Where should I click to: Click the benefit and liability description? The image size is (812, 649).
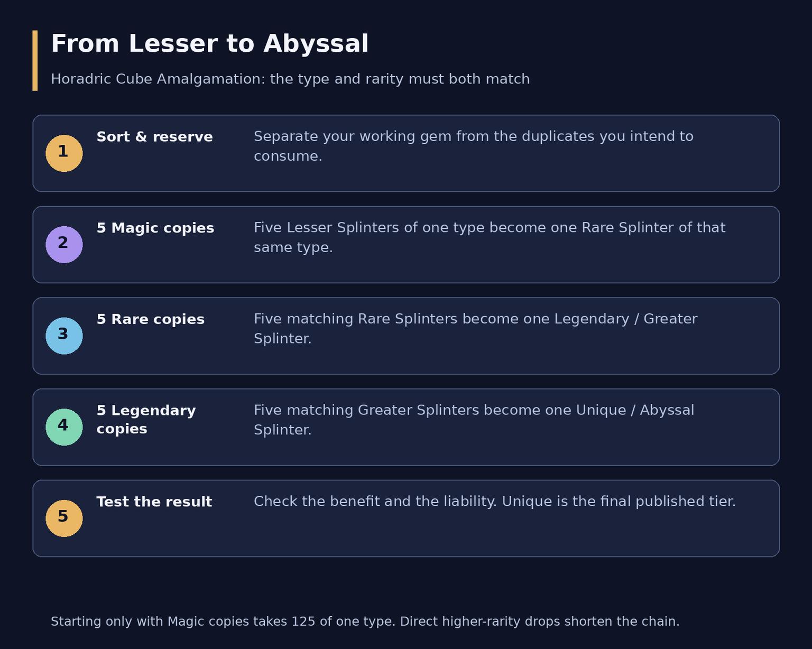pos(494,502)
